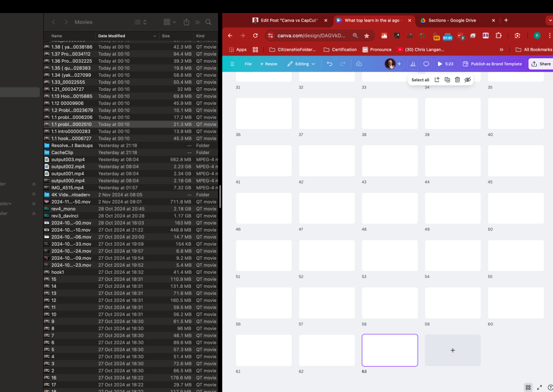The image size is (553, 392).
Task: Add page icon in selection toolbar
Action: (437, 79)
